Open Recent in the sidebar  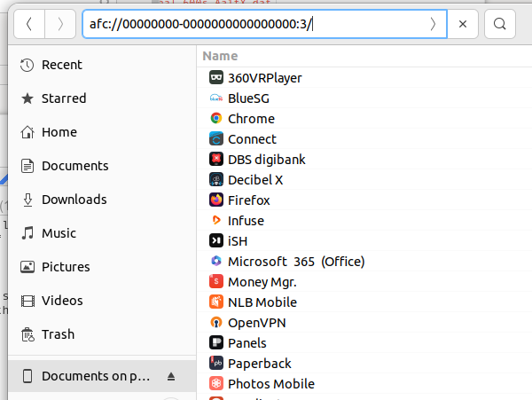pos(102,65)
